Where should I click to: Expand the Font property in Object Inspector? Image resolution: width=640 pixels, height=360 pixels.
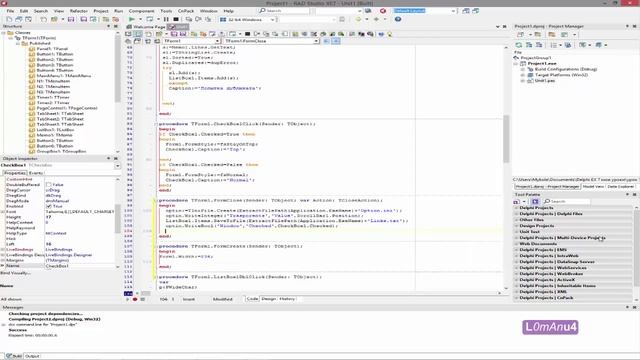[x=3, y=212]
